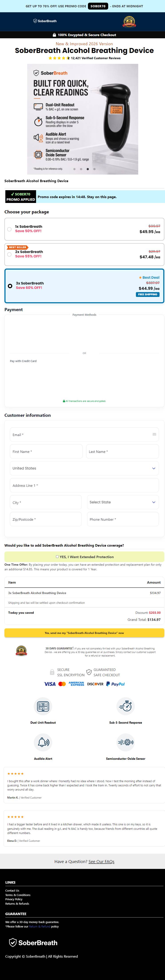Click the Email input field
The height and width of the screenshot is (980, 165).
coord(84,434)
